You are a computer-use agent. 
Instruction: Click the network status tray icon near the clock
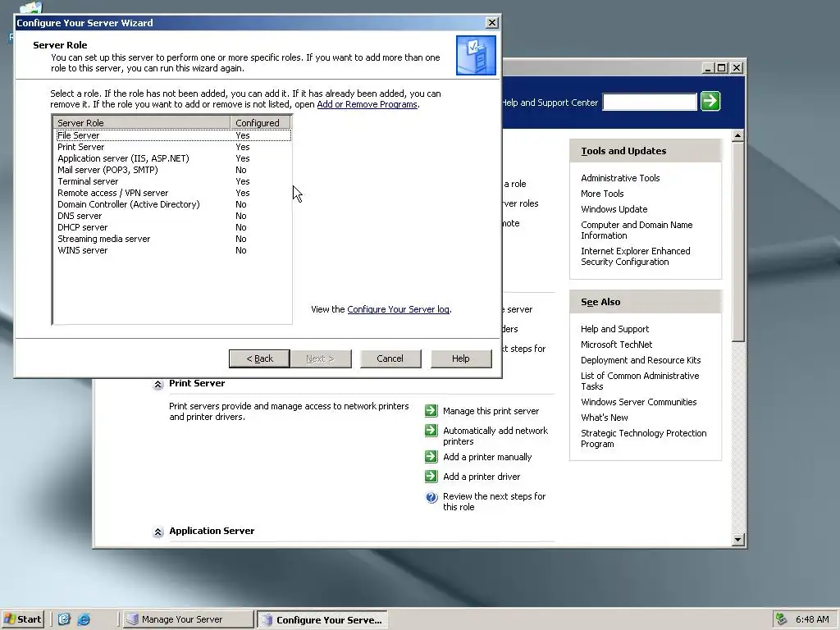[782, 619]
